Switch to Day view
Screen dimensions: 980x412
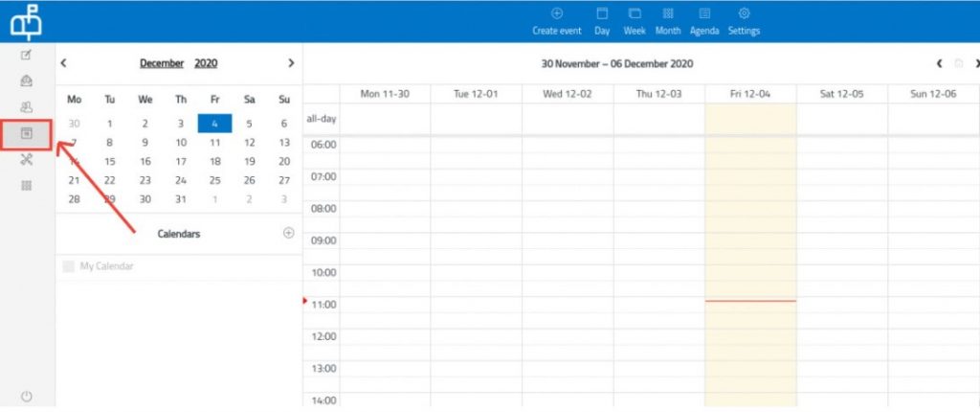coord(602,14)
